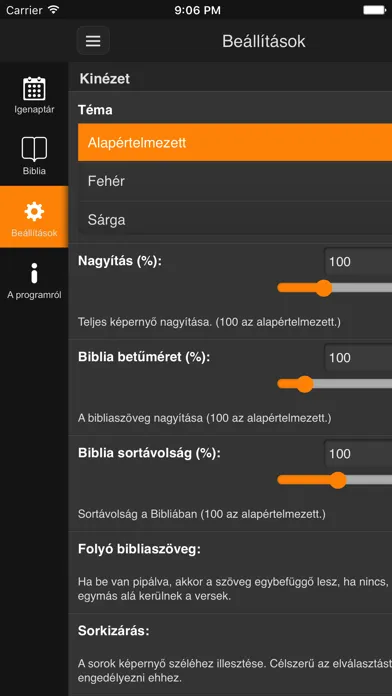The height and width of the screenshot is (696, 392).
Task: Click the Nagyítás slider handle
Action: click(x=324, y=288)
